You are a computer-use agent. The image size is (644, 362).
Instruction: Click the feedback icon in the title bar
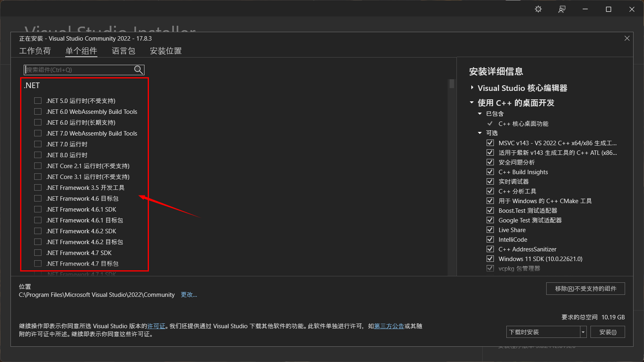tap(562, 9)
